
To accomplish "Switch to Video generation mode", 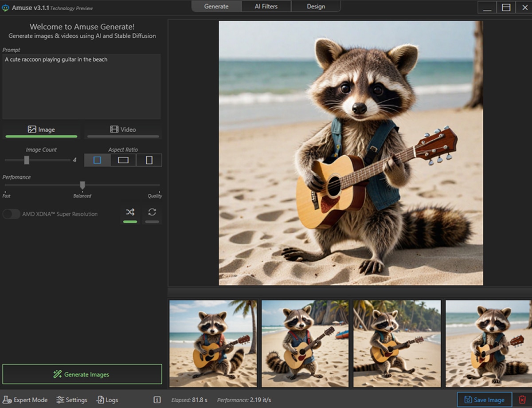I will tap(123, 129).
